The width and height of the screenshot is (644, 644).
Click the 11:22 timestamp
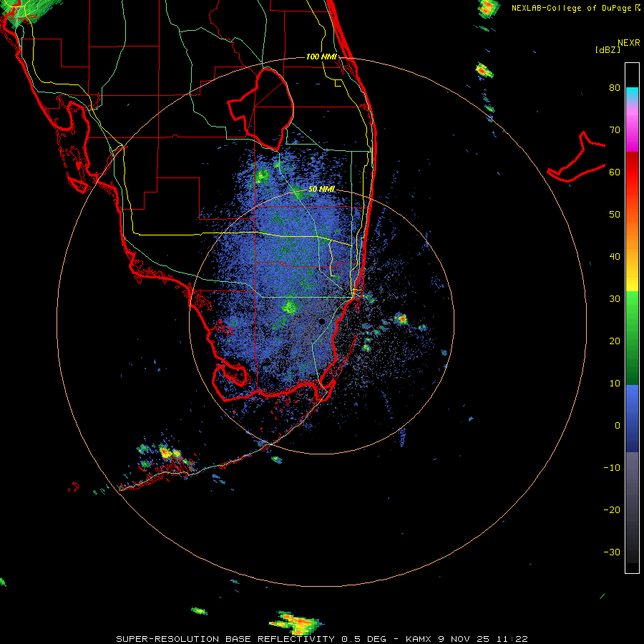[512, 639]
